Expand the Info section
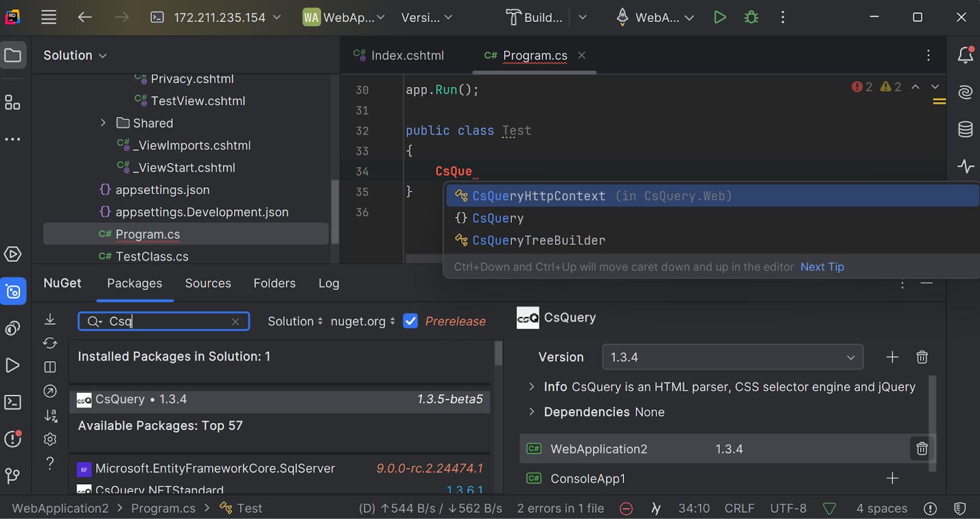Viewport: 980px width, 519px height. pos(532,387)
